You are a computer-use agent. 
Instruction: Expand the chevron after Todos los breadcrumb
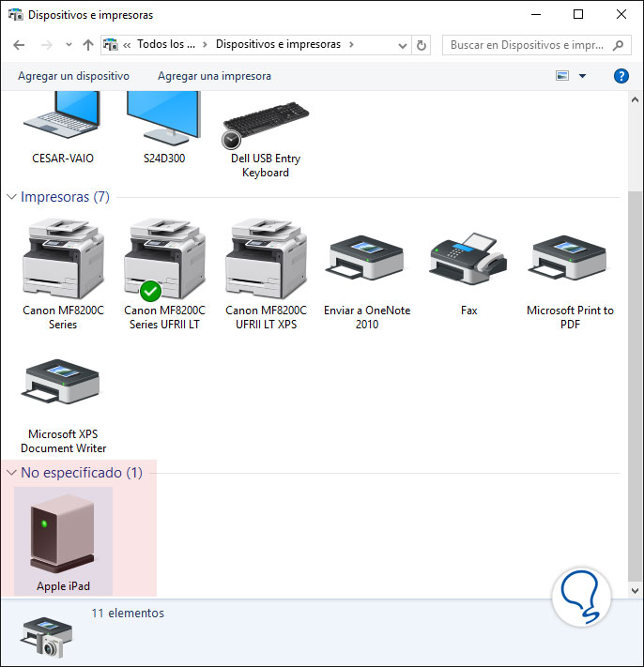206,44
